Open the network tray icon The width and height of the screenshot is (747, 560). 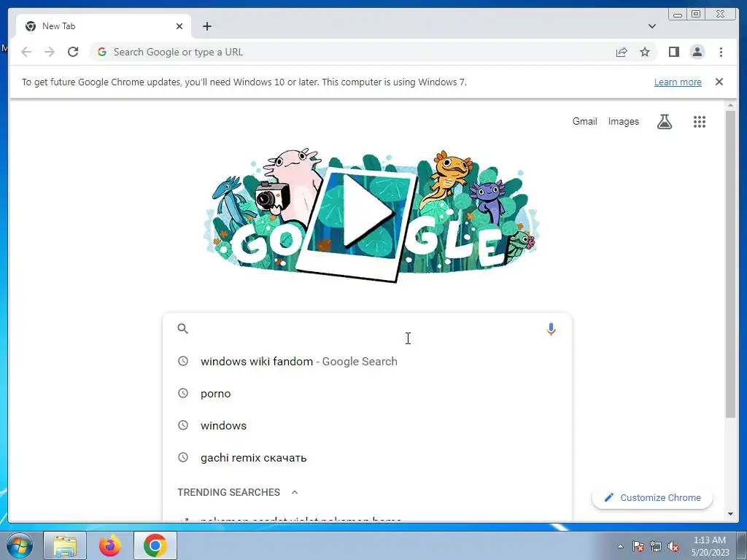click(x=656, y=546)
